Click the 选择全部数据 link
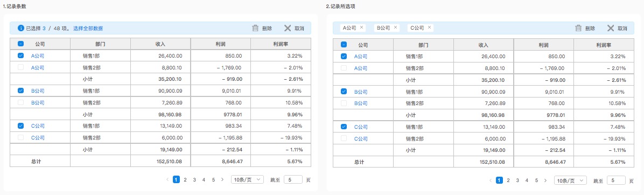The image size is (644, 195). pos(88,29)
